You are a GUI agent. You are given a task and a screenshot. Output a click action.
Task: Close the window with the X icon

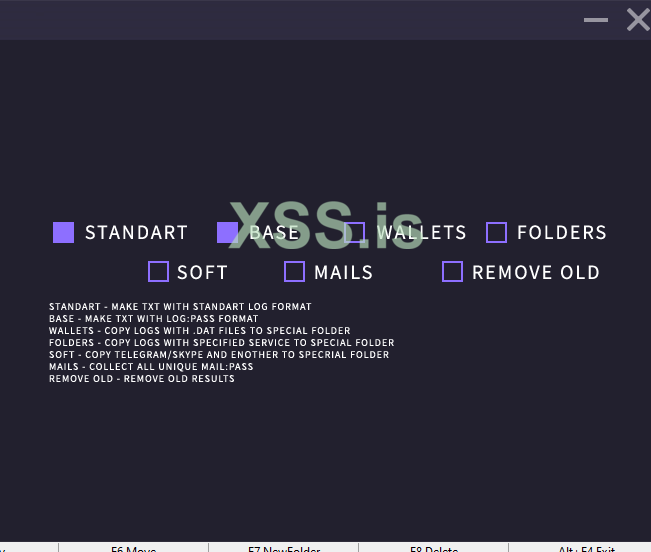(638, 20)
